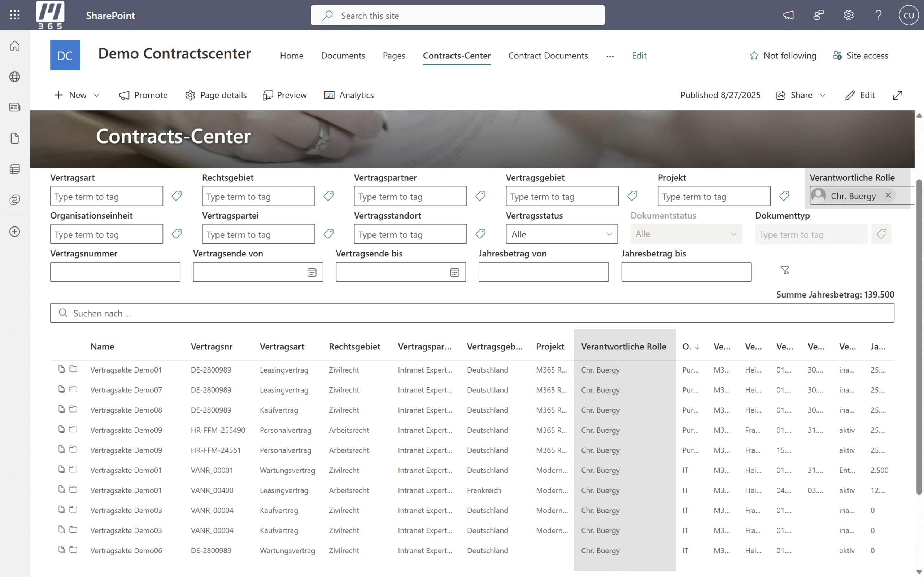
Task: Click the Suchen nach search field
Action: point(472,313)
